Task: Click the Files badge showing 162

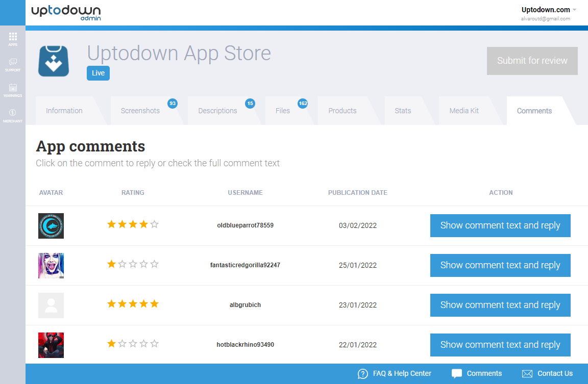Action: click(303, 104)
